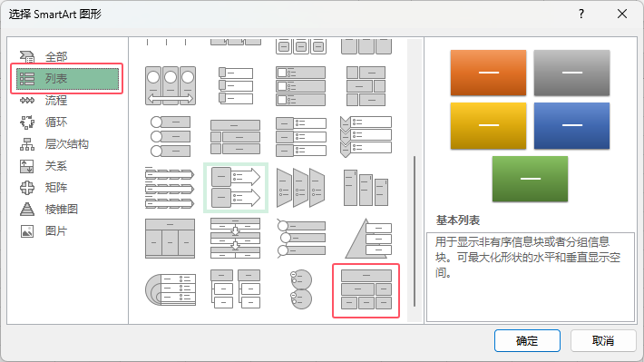Viewport: 644px width, 362px height.
Task: Click the yellow preview block
Action: pos(488,126)
